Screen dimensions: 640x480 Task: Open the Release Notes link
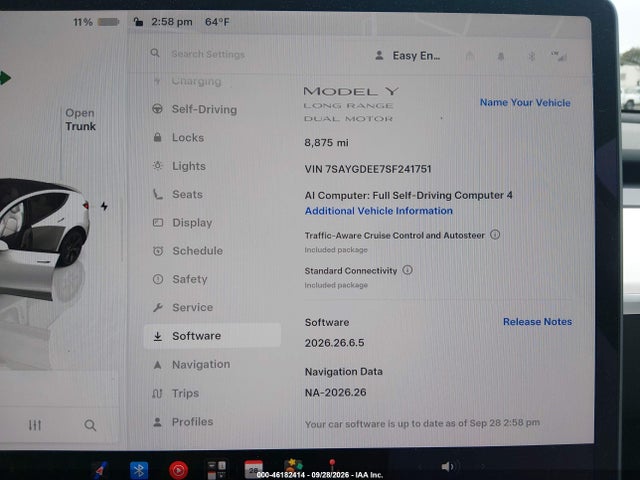tap(537, 322)
